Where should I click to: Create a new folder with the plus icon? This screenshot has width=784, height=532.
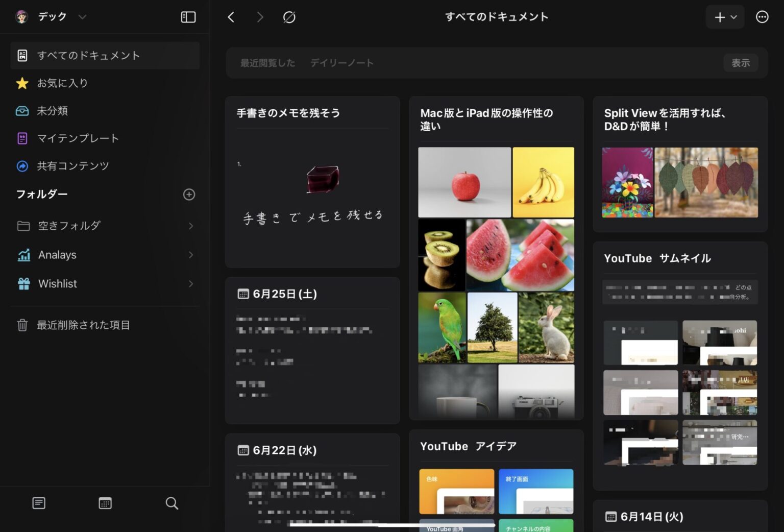[189, 195]
